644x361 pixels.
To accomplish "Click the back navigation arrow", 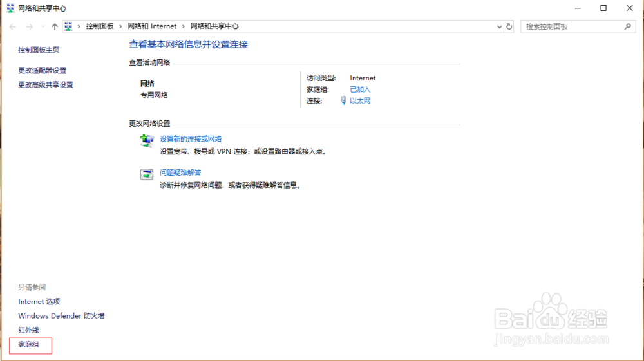I will coord(13,26).
